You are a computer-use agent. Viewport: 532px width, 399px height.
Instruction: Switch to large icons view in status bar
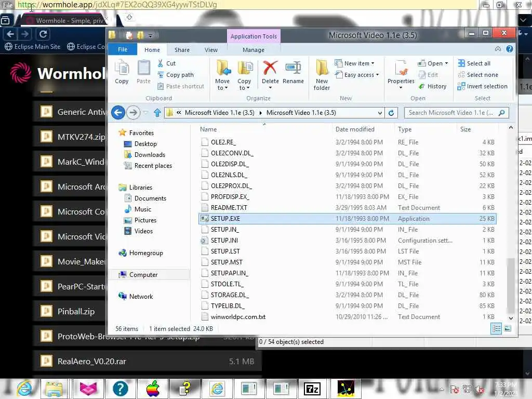(x=508, y=328)
